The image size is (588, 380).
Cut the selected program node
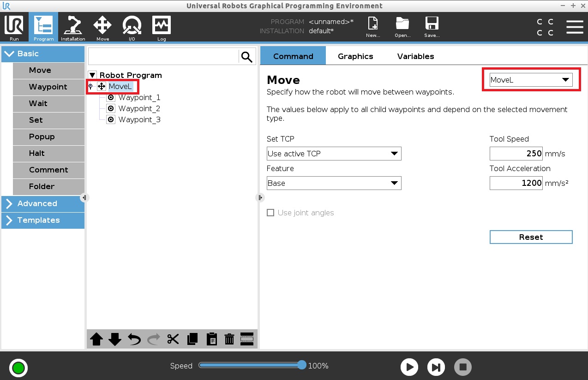(x=173, y=339)
